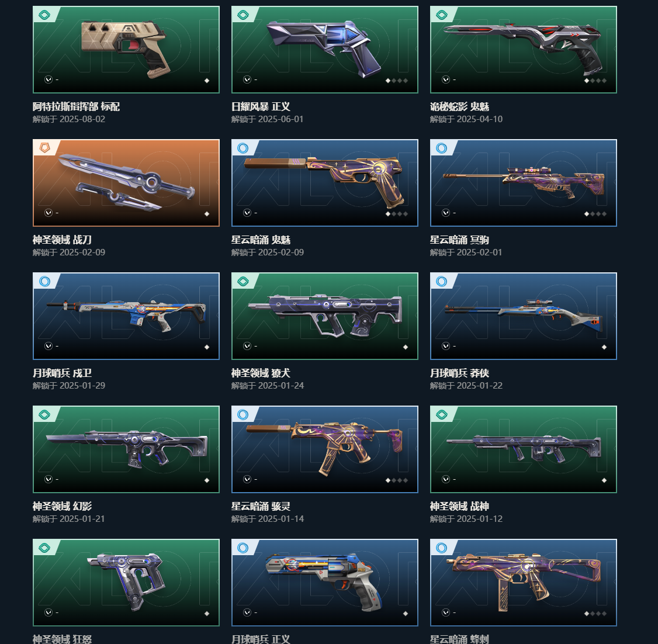Select the 日耀风暴 正义 sheriff skin image
Viewport: 658px width, 644px height.
pos(325,50)
